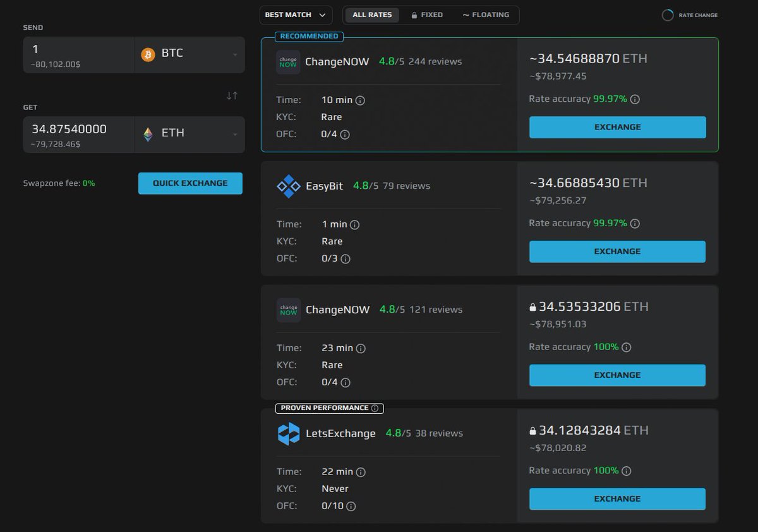
Task: Exchange with fixed-rate ChangeNOW offer
Action: click(x=617, y=375)
